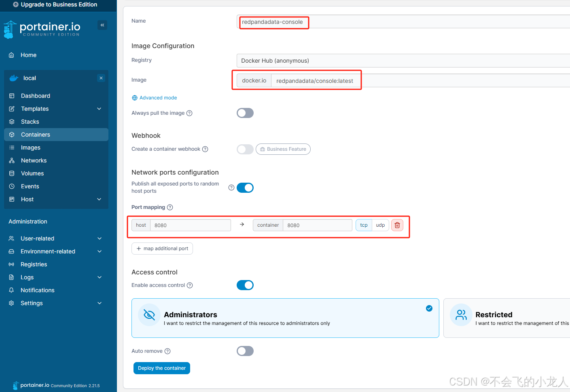Viewport: 570px width, 392px height.
Task: Switch to Advanced mode link
Action: 155,98
